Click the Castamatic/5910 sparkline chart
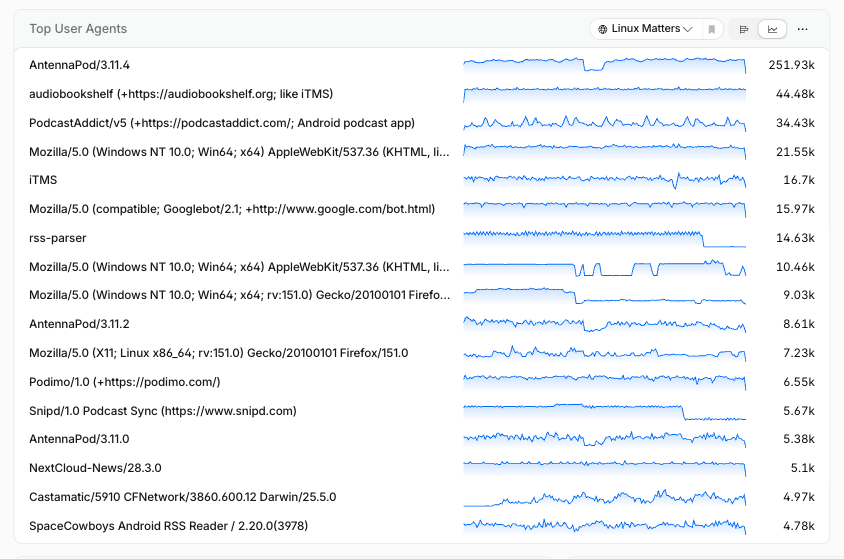Viewport: 844px width, 559px height. click(x=604, y=498)
